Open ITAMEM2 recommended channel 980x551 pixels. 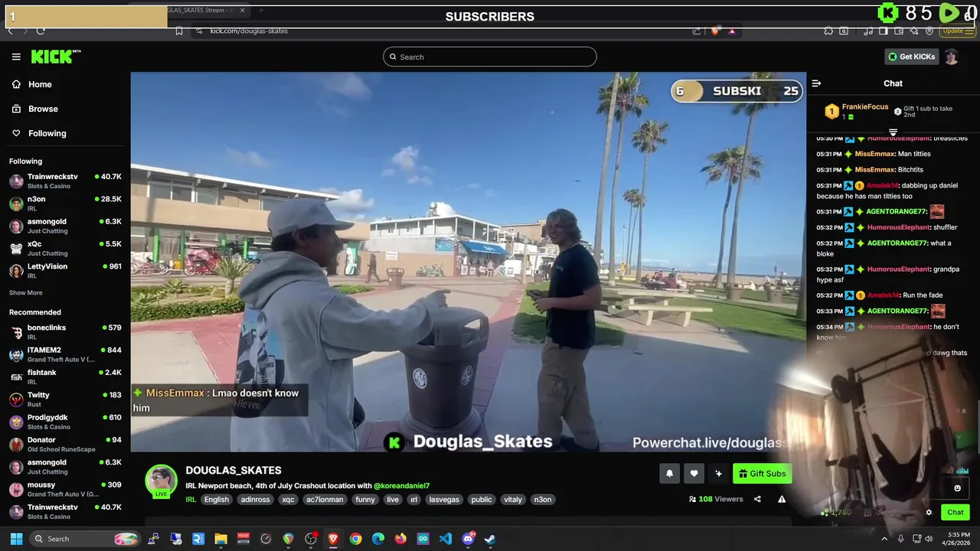pyautogui.click(x=65, y=354)
